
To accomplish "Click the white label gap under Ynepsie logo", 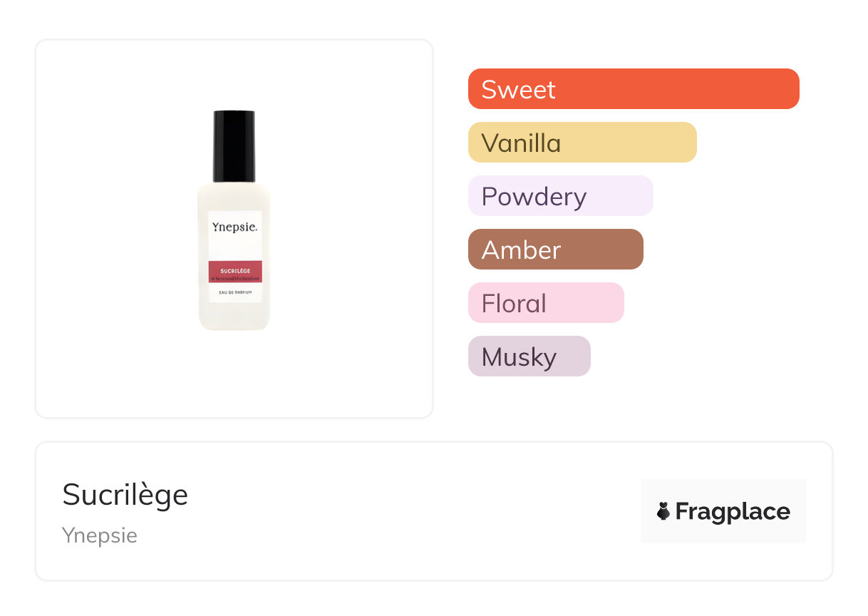I will (235, 247).
